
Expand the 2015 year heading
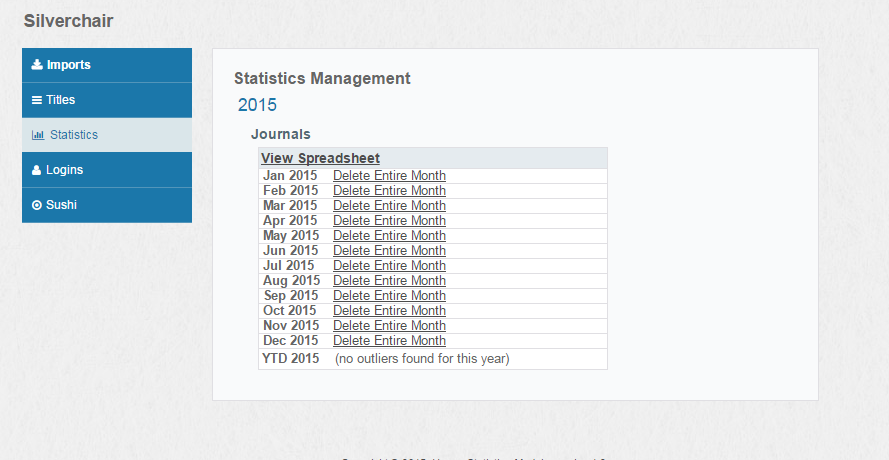point(257,105)
